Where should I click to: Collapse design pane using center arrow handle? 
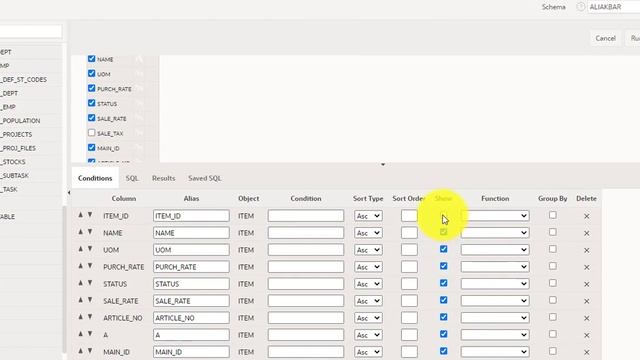click(383, 164)
